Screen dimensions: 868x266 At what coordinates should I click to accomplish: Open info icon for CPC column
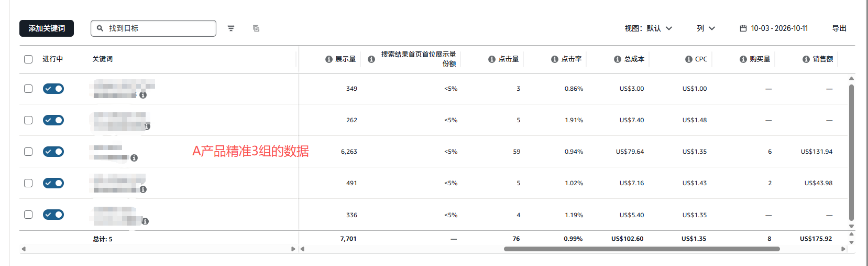(x=689, y=59)
